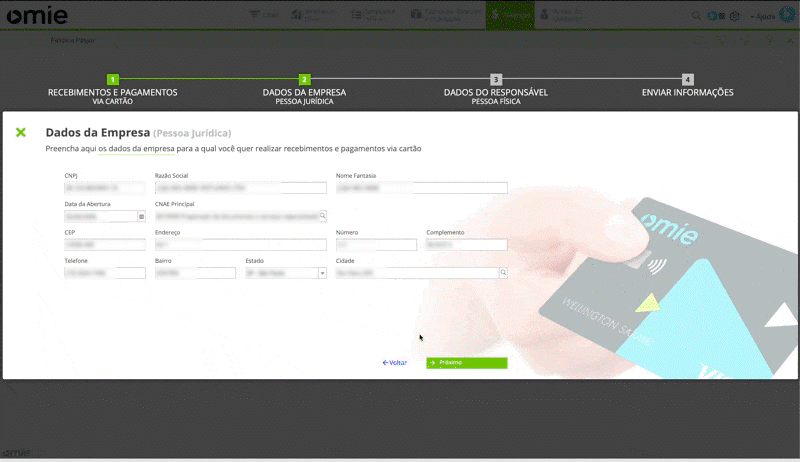Expand the Estado dropdown
Screen dimensions: 800x462
322,272
